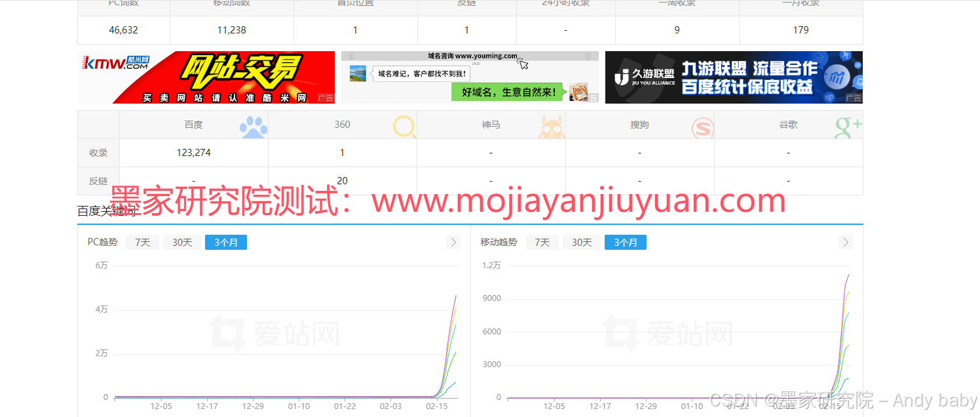Click 360 收录 value 1

point(342,153)
